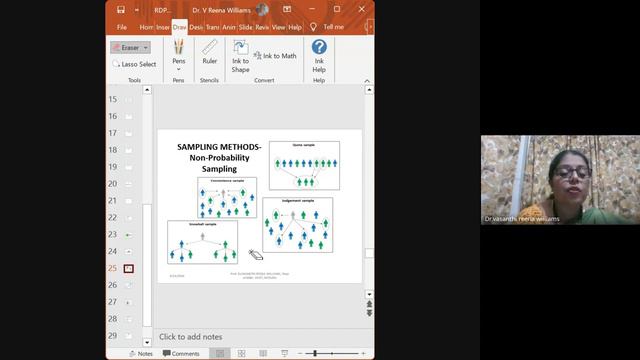The width and height of the screenshot is (640, 360).
Task: Select slide 21 thumbnail
Action: click(129, 201)
